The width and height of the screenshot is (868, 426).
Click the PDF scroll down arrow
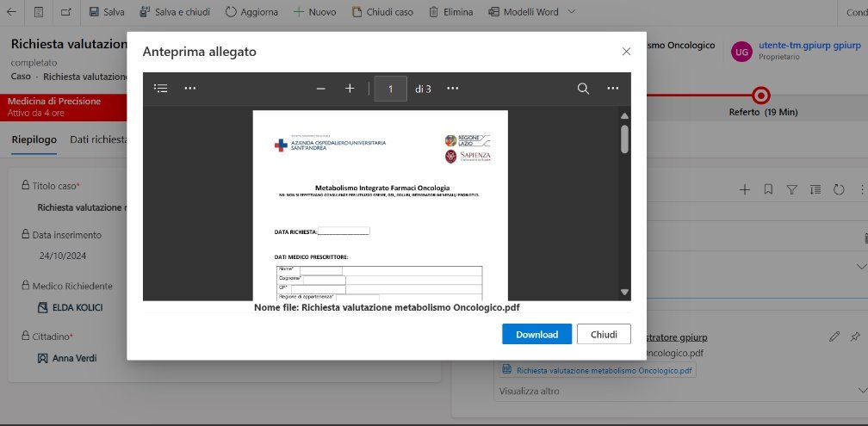click(x=624, y=292)
